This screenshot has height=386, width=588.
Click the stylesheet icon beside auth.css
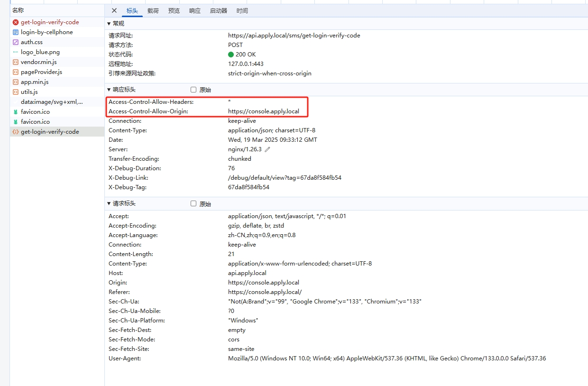click(x=16, y=42)
